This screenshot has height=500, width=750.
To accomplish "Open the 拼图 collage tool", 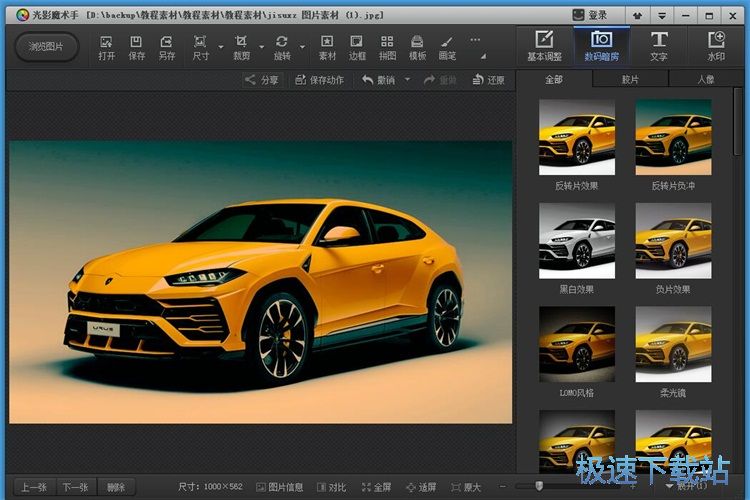I will click(387, 48).
